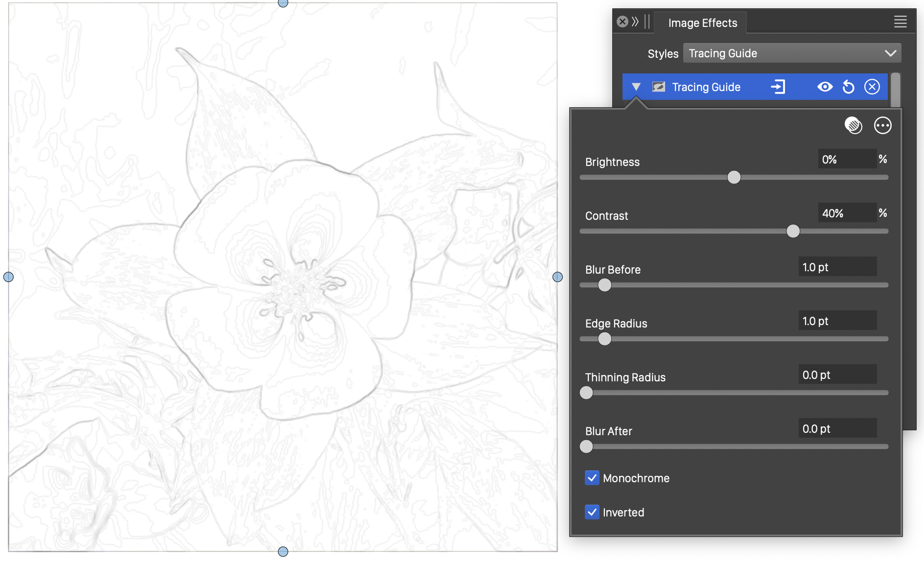The width and height of the screenshot is (924, 561).
Task: Uncheck the Inverted checkbox
Action: pos(592,512)
